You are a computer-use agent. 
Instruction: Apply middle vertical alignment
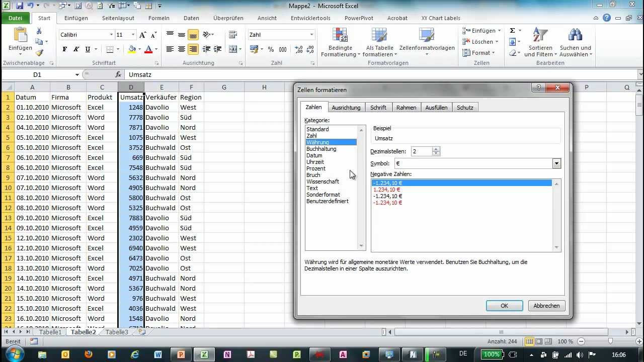182,35
